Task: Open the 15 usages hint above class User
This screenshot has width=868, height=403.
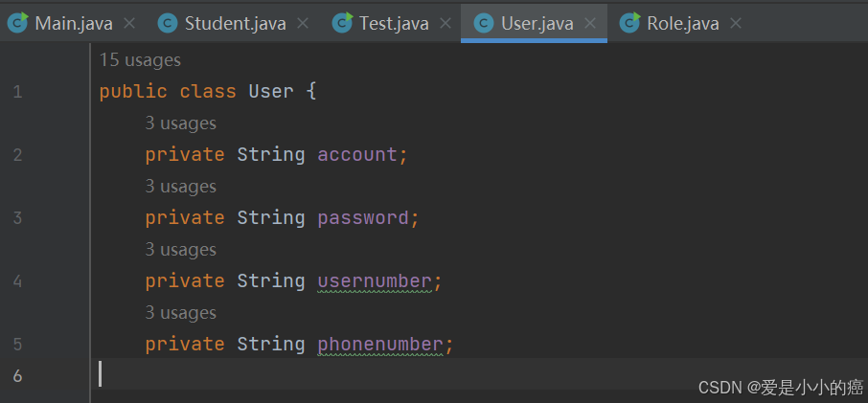Action: 140,59
